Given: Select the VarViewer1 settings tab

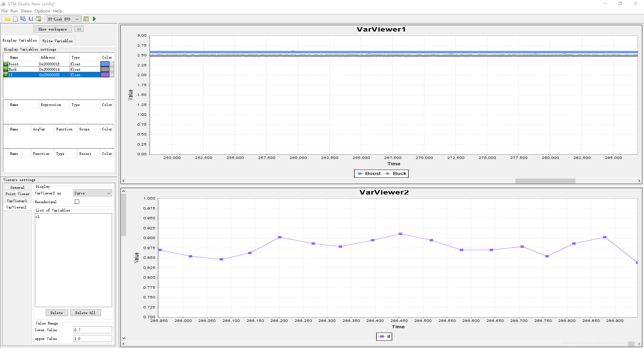Looking at the screenshot, I should click(17, 201).
